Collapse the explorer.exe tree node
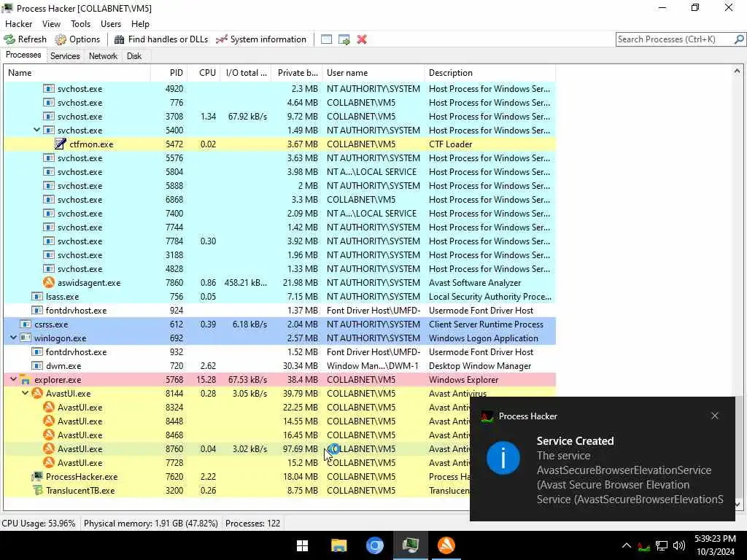Viewport: 747px width, 560px height. click(13, 379)
